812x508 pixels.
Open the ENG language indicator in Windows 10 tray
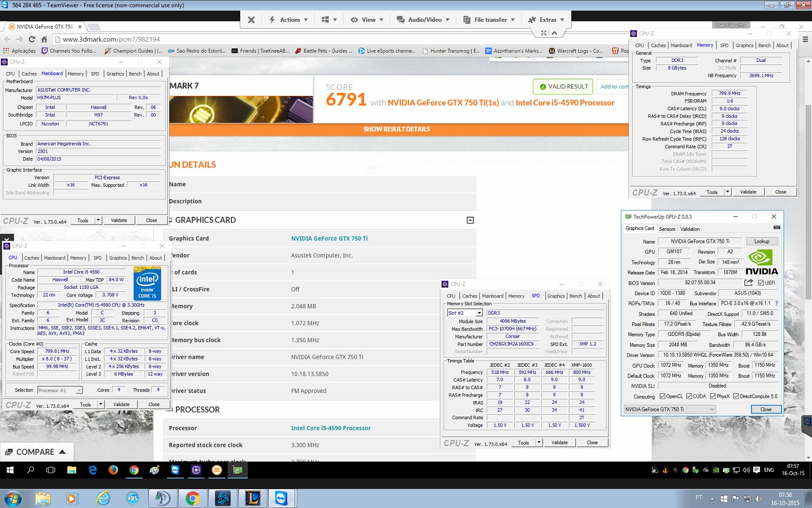coord(769,470)
